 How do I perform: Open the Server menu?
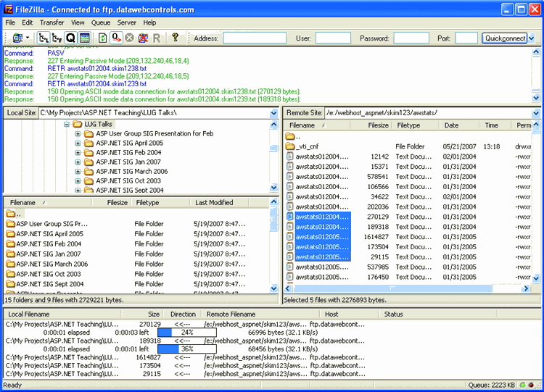pos(126,22)
